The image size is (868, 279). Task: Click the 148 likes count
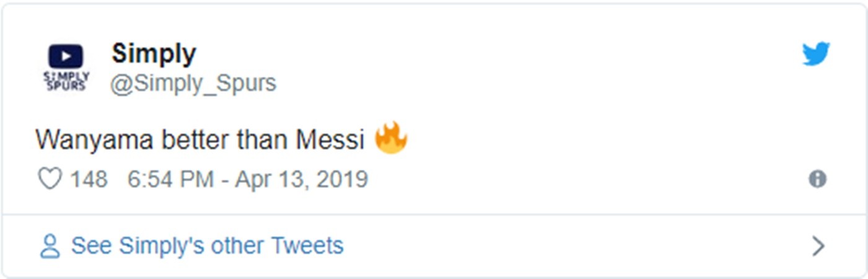(89, 180)
